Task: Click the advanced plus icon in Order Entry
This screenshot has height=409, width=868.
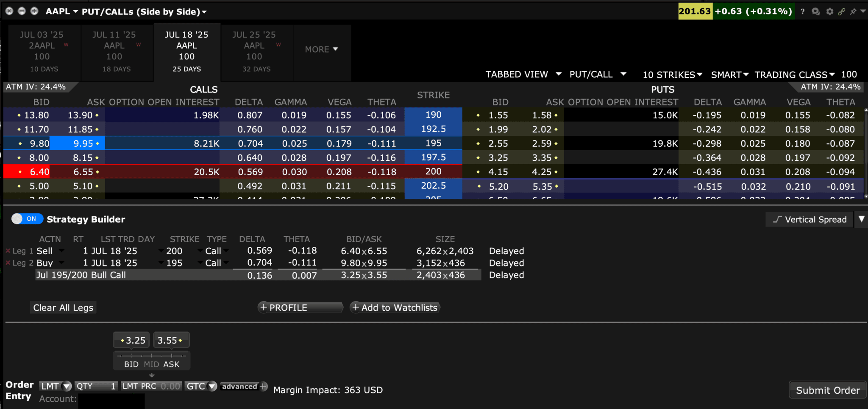Action: (x=263, y=386)
